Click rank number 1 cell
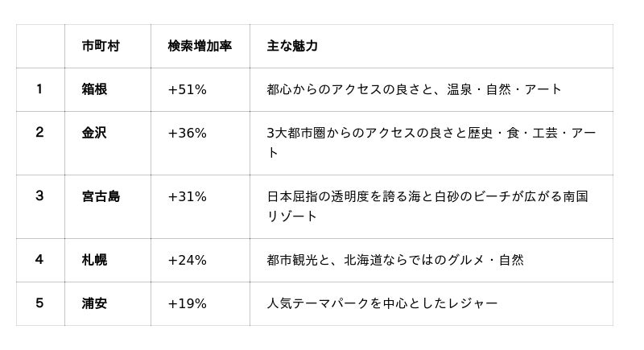 point(39,89)
